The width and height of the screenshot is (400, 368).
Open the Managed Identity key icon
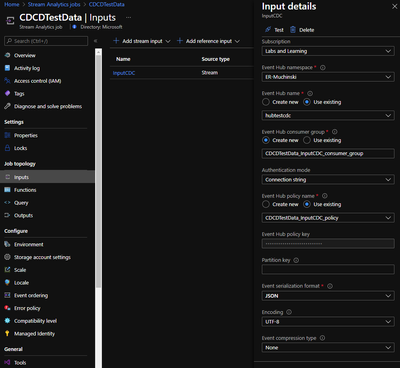tap(7, 334)
